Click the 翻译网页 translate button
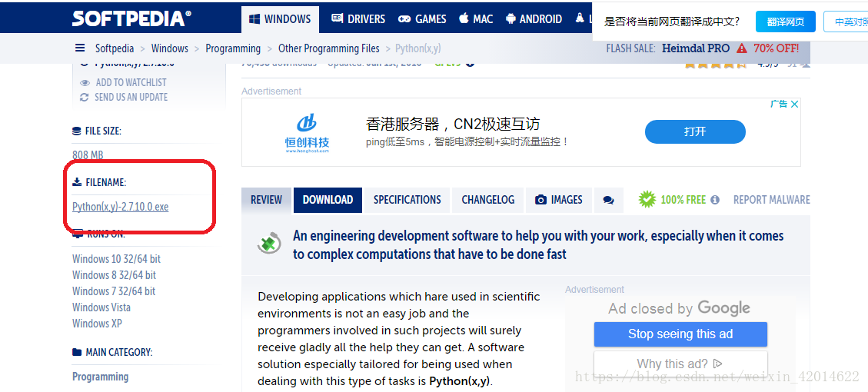This screenshot has width=868, height=392. 786,22
